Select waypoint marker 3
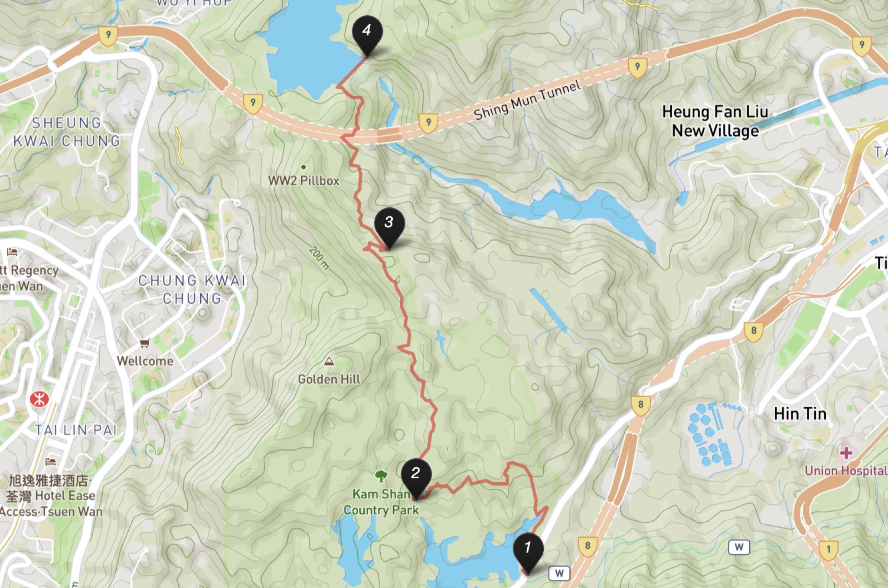This screenshot has width=888, height=588. 389,227
